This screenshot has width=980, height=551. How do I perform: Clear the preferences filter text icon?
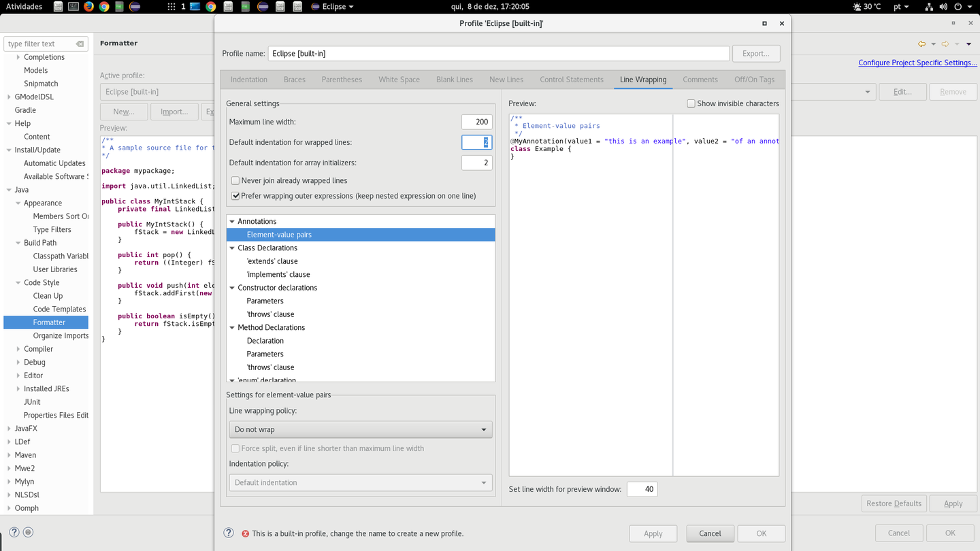pos(80,44)
